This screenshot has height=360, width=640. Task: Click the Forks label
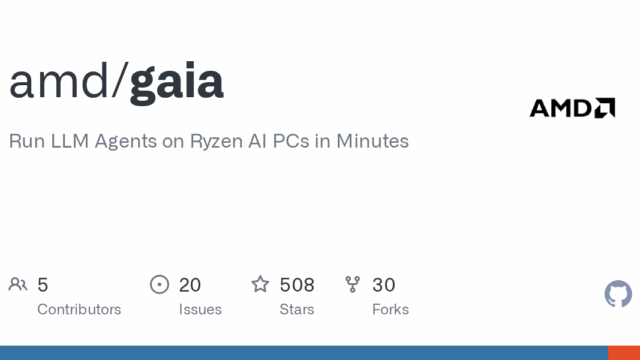[x=390, y=309]
